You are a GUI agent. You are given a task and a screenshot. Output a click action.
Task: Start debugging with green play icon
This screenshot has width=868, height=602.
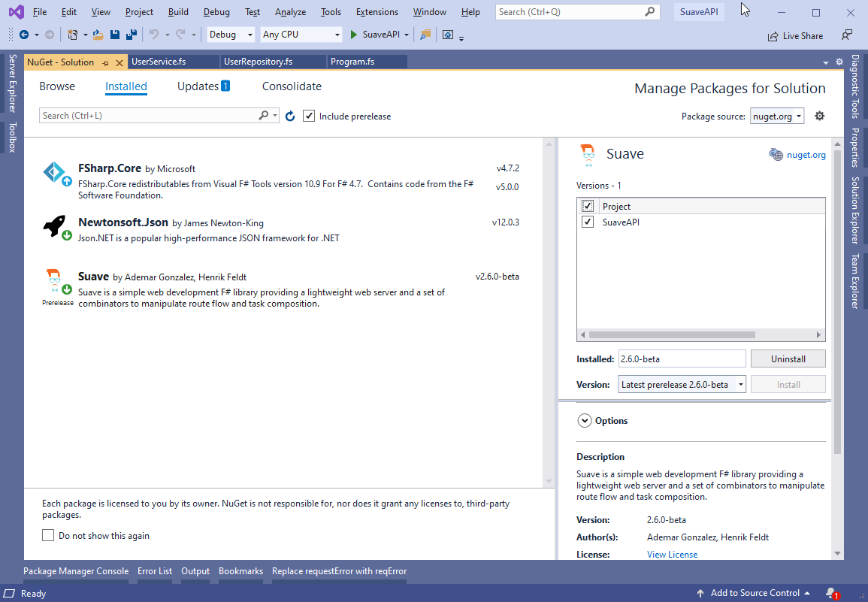click(354, 35)
